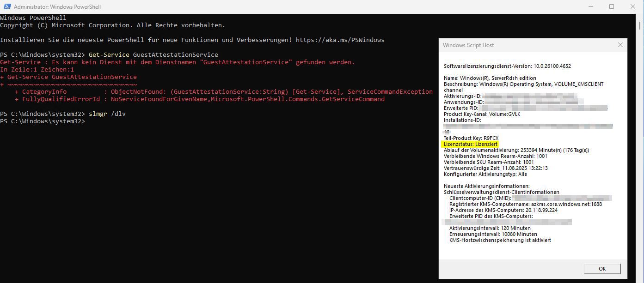Maximize the PowerShell window

click(x=611, y=6)
